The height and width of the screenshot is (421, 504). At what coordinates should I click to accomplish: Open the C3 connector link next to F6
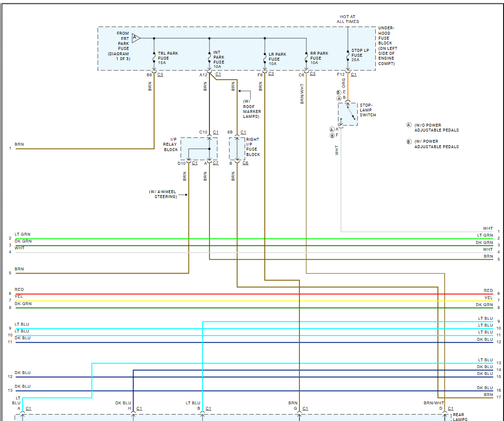click(x=271, y=73)
